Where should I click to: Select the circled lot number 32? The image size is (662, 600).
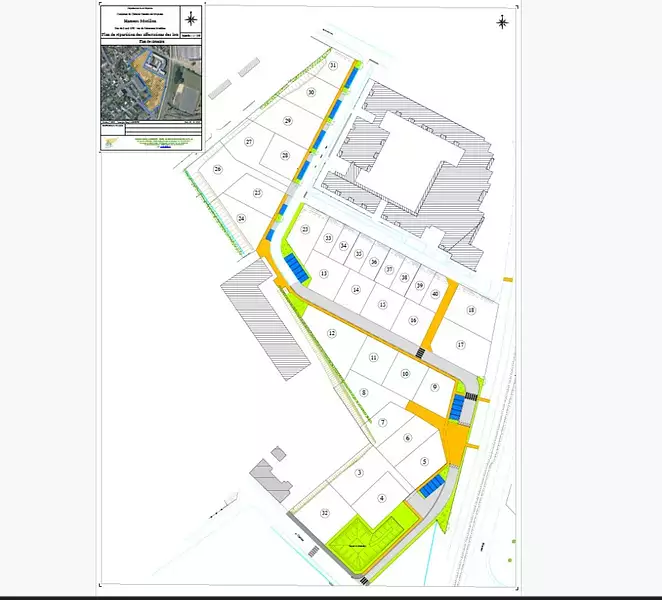point(325,513)
